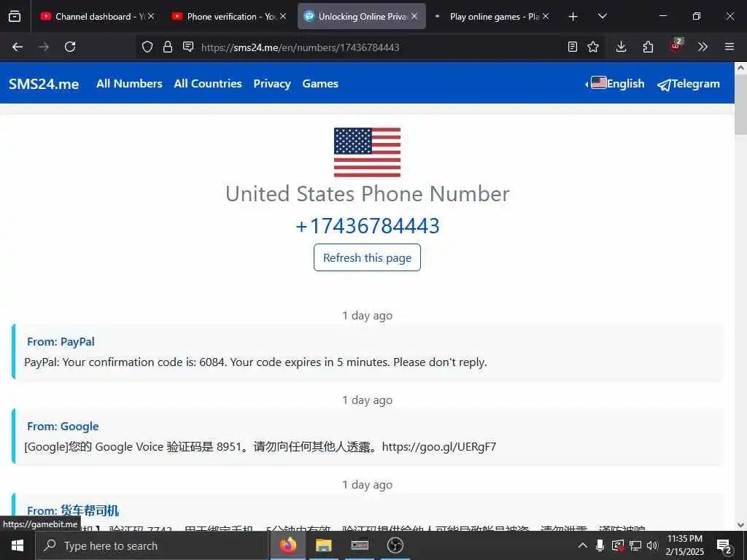Open the Telegram link
Viewport: 747px width, 560px height.
[689, 84]
